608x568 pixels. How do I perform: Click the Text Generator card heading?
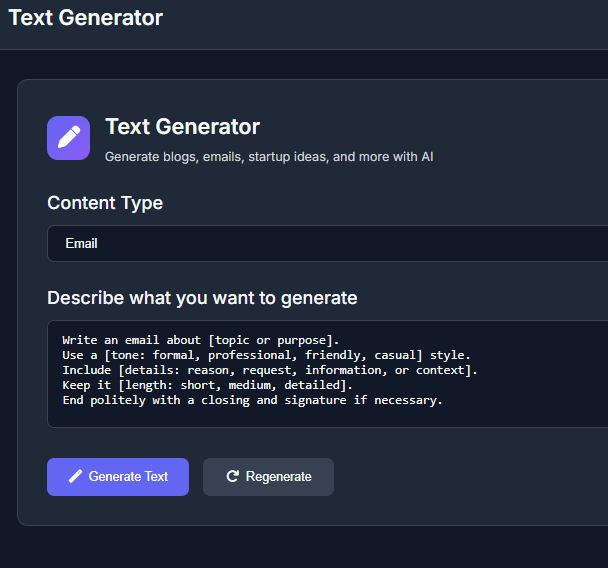tap(182, 127)
